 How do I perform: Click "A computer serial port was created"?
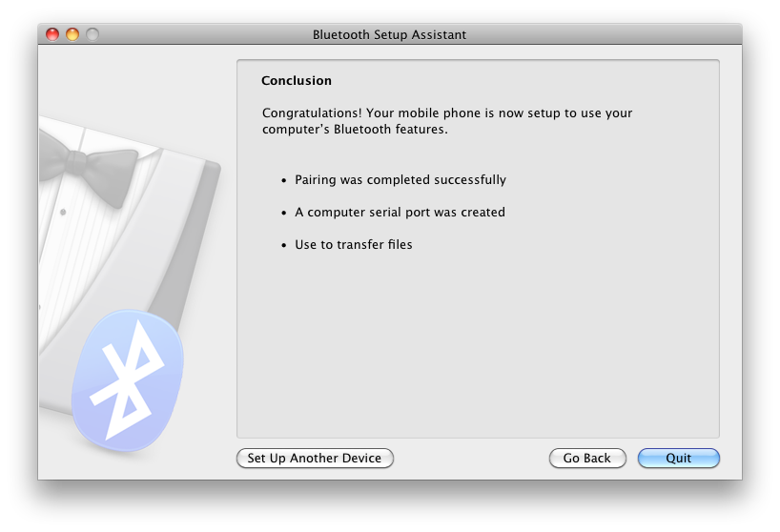click(x=400, y=212)
